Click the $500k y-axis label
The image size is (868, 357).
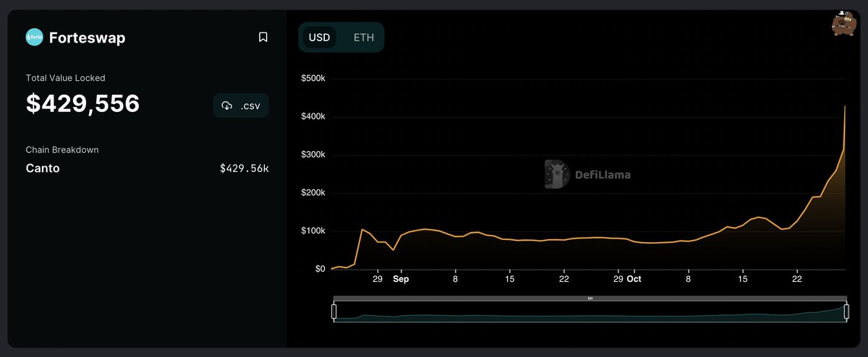[313, 78]
